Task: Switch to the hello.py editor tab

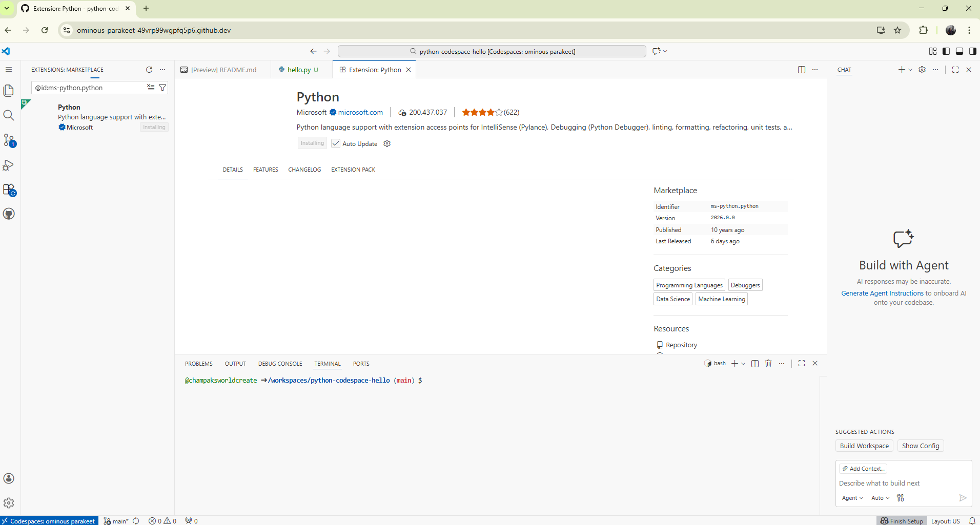Action: 299,70
